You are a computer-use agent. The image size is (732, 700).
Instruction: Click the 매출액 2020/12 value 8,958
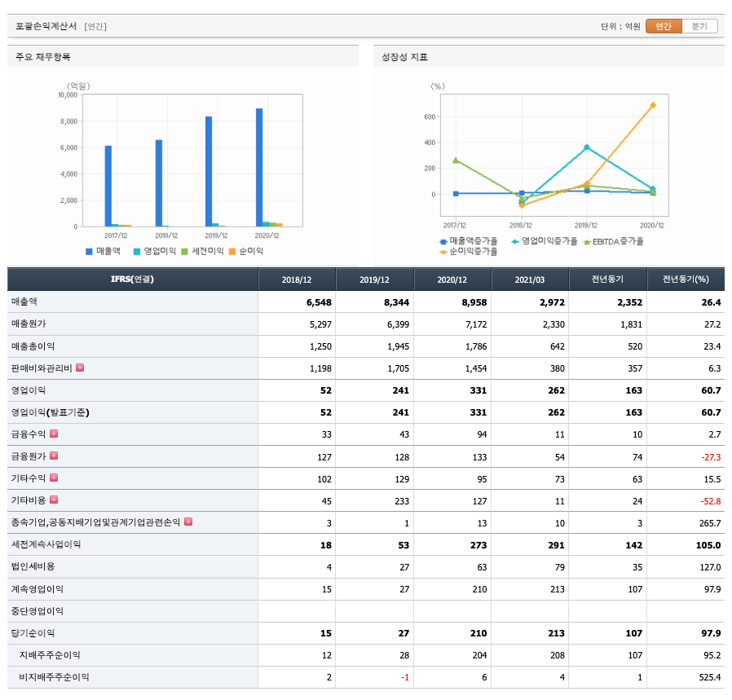(474, 302)
